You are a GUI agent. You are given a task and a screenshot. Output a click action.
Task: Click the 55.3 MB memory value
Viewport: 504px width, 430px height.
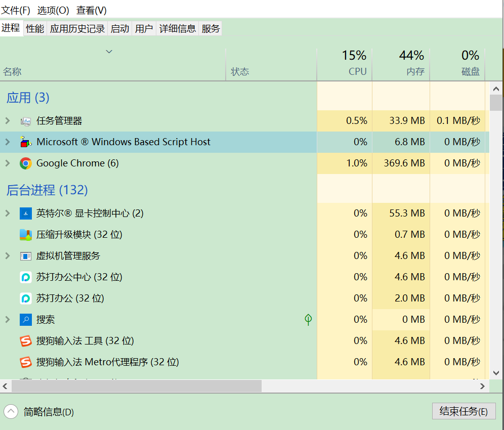[x=407, y=213]
